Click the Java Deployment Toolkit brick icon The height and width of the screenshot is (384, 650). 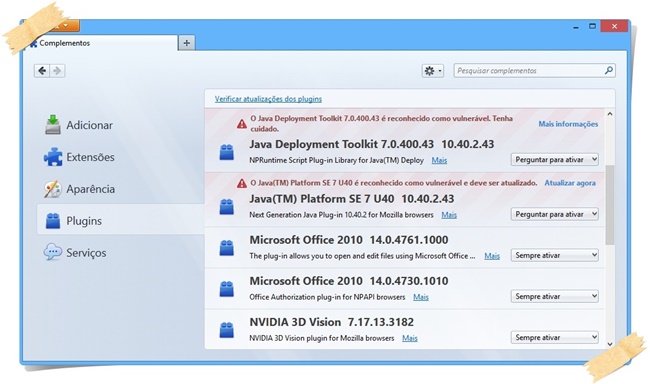(226, 152)
